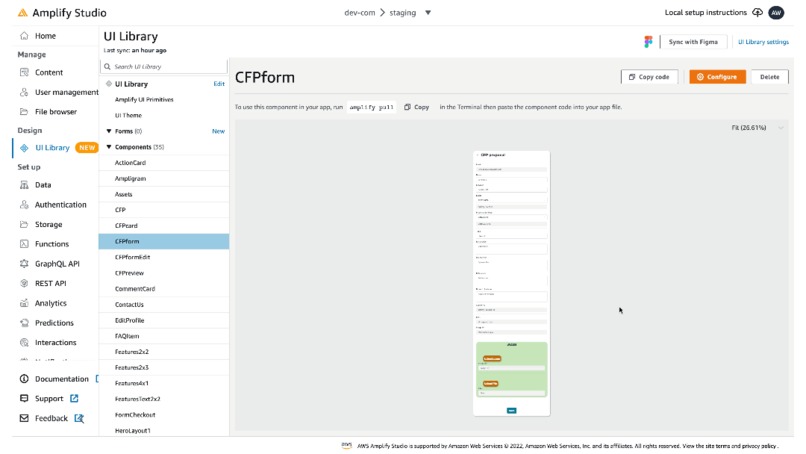
Task: Select the Ampligram component
Action: 164,178
